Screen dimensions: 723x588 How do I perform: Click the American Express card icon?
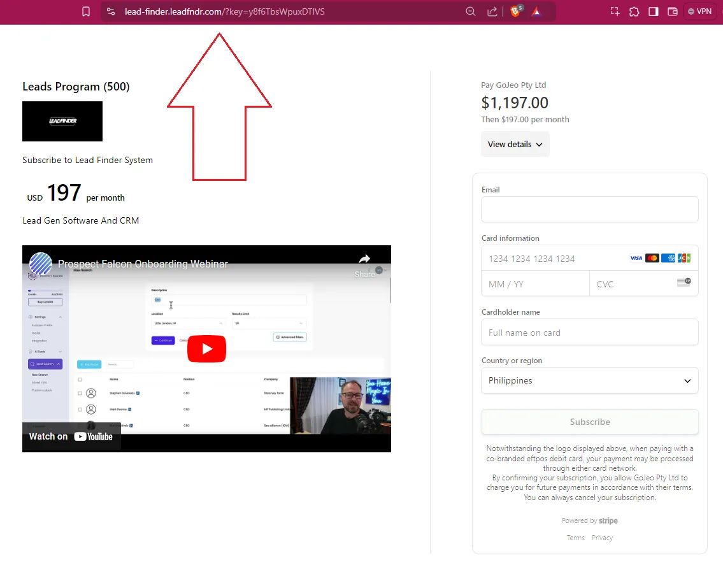(668, 258)
